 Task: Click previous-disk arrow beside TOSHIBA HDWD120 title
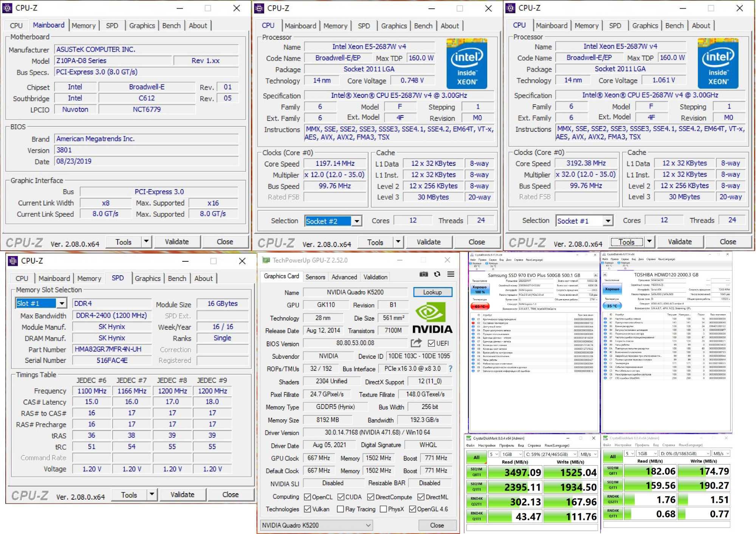pos(605,275)
